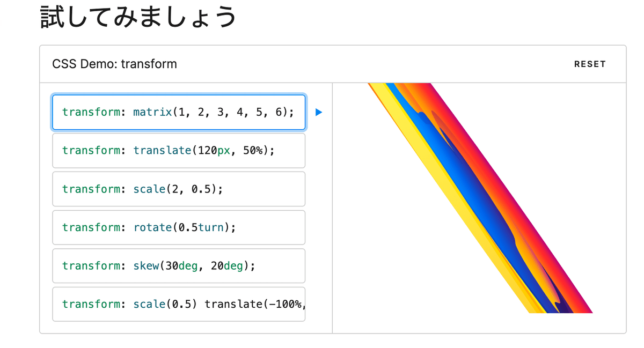The image size is (644, 348).
Task: Click the translate keyword in the second rule
Action: (x=163, y=151)
